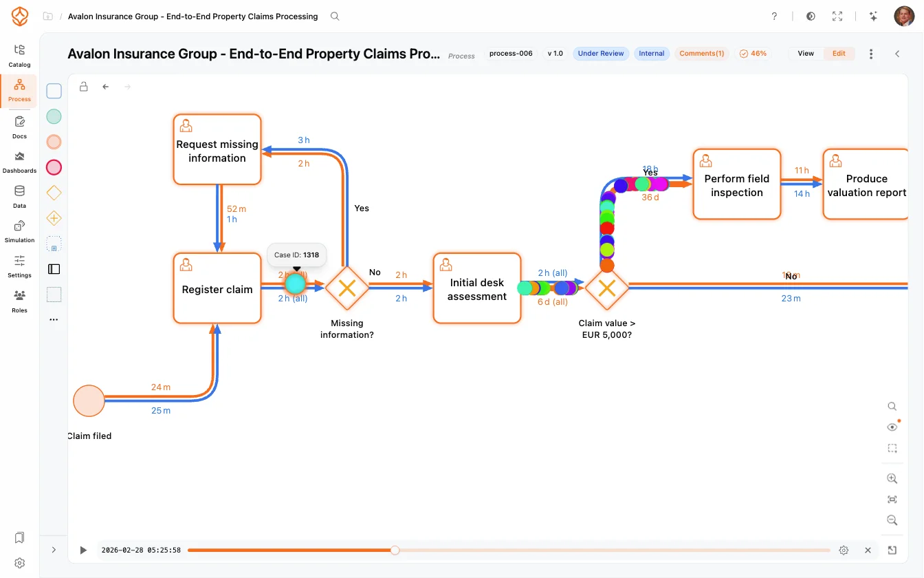Open the Simulation section in sidebar
Screen dimensions: 924x578
(x=19, y=231)
